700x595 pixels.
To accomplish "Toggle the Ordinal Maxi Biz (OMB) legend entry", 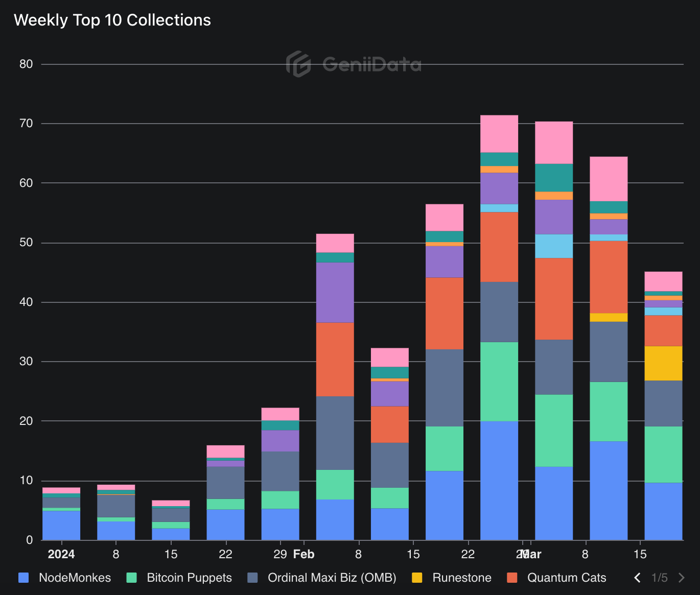I will pos(322,578).
